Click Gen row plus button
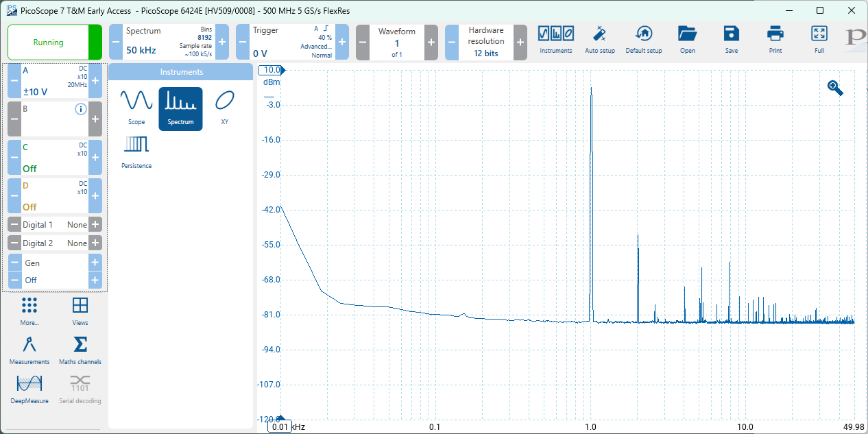 [x=95, y=262]
